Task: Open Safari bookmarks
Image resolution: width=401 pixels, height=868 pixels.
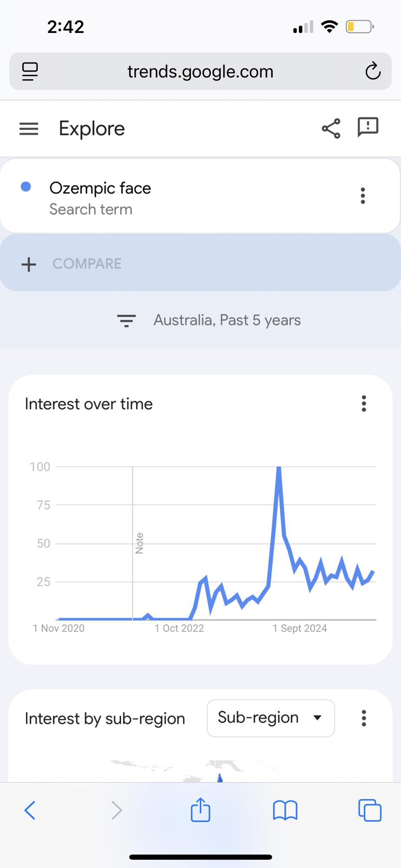Action: click(285, 810)
